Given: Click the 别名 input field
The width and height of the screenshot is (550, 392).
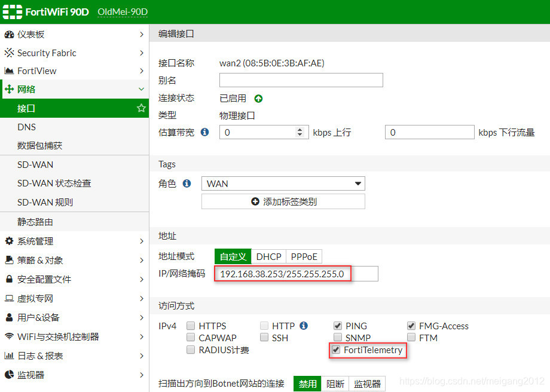Looking at the screenshot, I should [301, 80].
